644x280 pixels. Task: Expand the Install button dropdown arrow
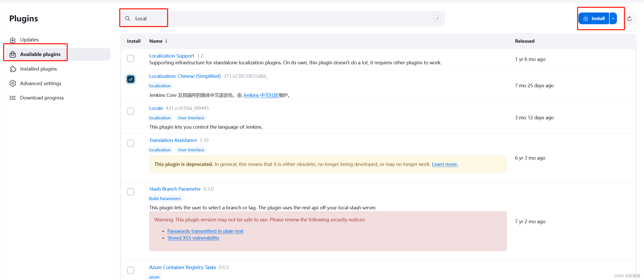point(614,18)
